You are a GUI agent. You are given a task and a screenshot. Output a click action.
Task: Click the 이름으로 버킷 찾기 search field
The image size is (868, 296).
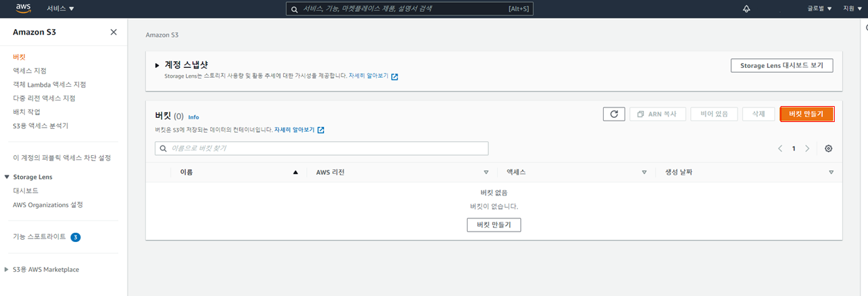pos(322,148)
